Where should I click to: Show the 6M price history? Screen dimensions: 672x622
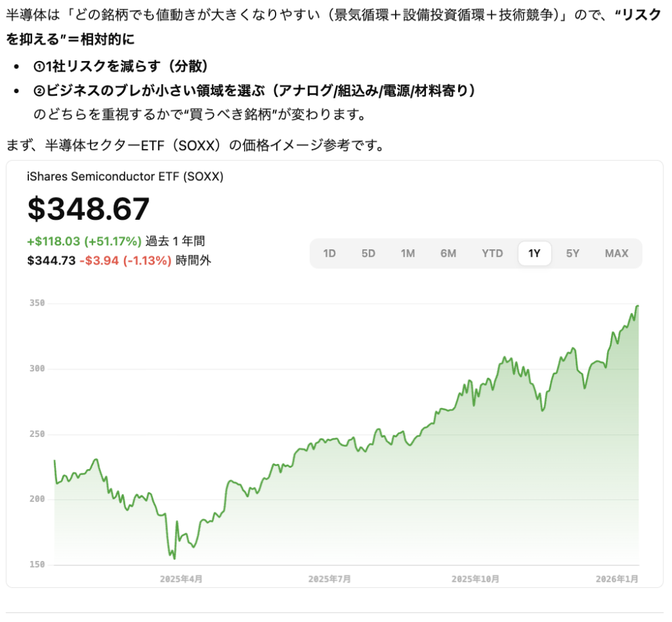click(x=448, y=253)
